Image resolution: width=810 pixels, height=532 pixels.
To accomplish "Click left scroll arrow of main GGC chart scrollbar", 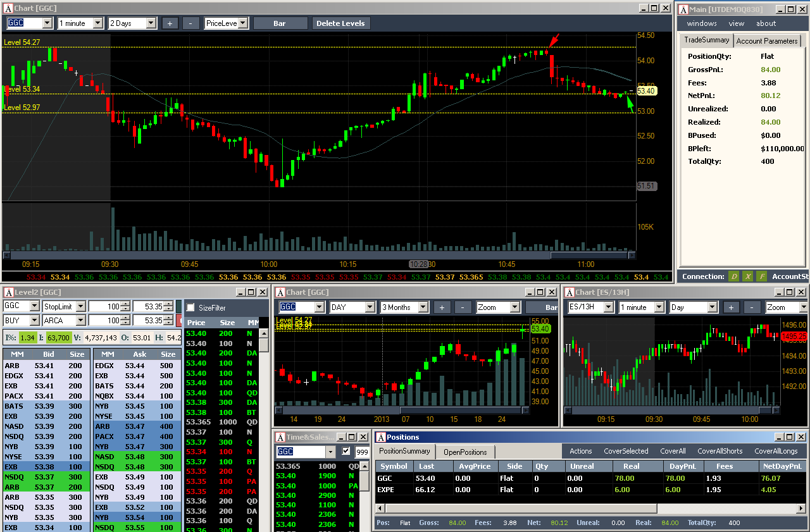I will (7, 256).
